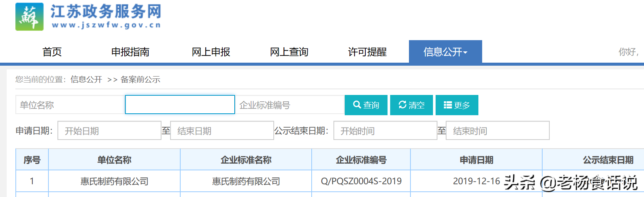Go to the 首页 home tab
The height and width of the screenshot is (197, 644).
coord(52,52)
